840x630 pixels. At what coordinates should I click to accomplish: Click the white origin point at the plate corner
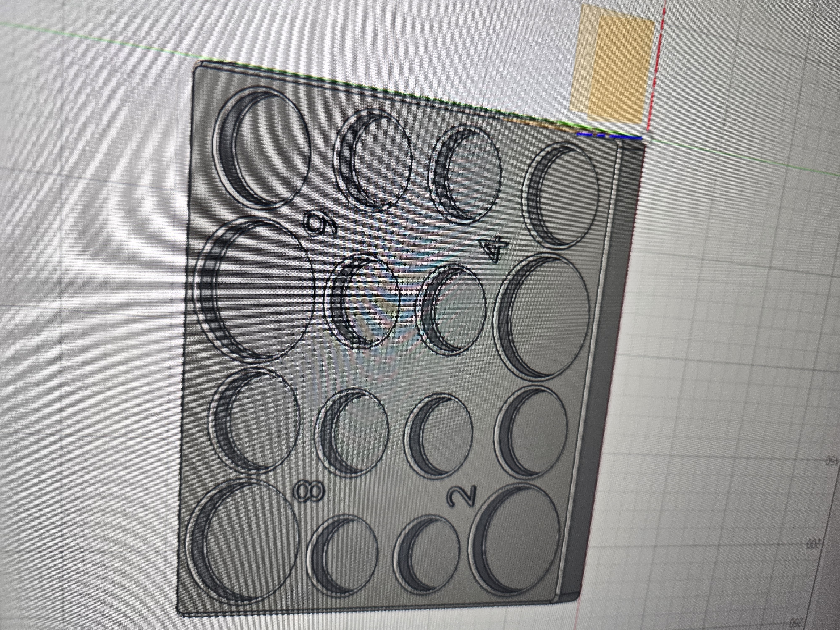click(647, 139)
